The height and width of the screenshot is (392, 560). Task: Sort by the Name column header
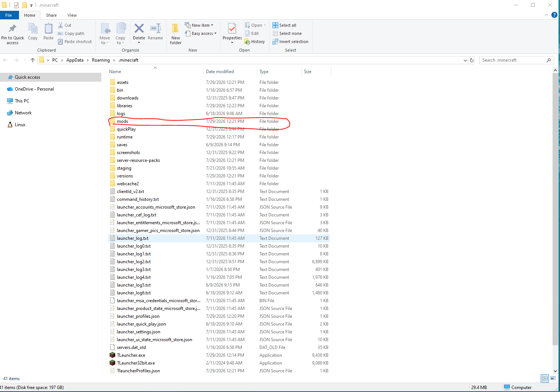click(x=155, y=72)
